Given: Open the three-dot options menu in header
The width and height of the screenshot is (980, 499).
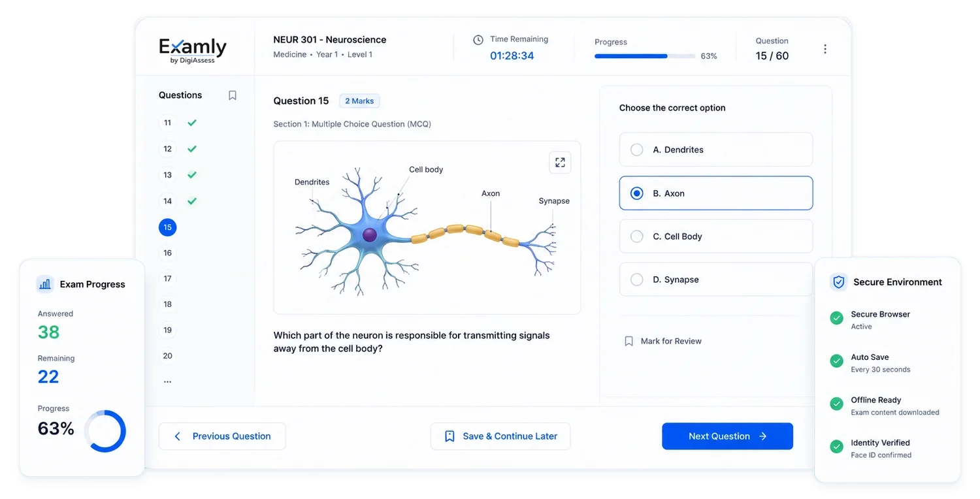Looking at the screenshot, I should click(825, 49).
